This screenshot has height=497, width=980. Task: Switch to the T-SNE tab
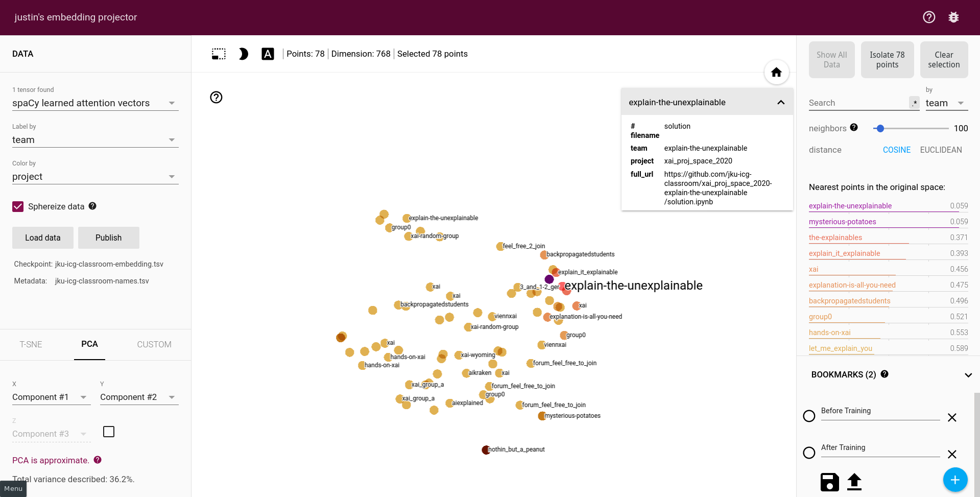click(x=31, y=344)
